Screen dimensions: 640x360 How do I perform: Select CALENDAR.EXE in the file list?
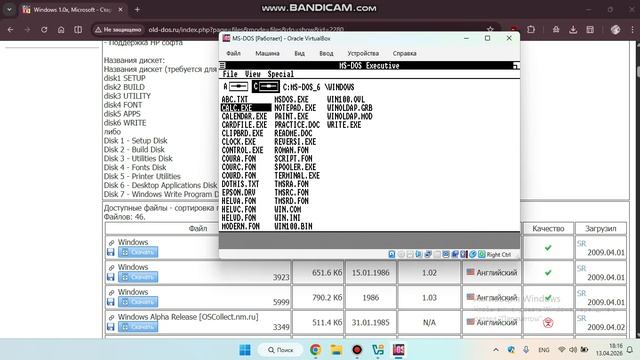coord(244,116)
